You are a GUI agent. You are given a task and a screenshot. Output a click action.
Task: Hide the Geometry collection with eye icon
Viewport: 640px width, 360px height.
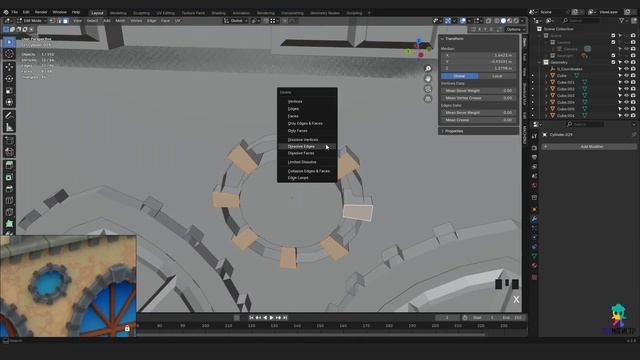[x=627, y=62]
